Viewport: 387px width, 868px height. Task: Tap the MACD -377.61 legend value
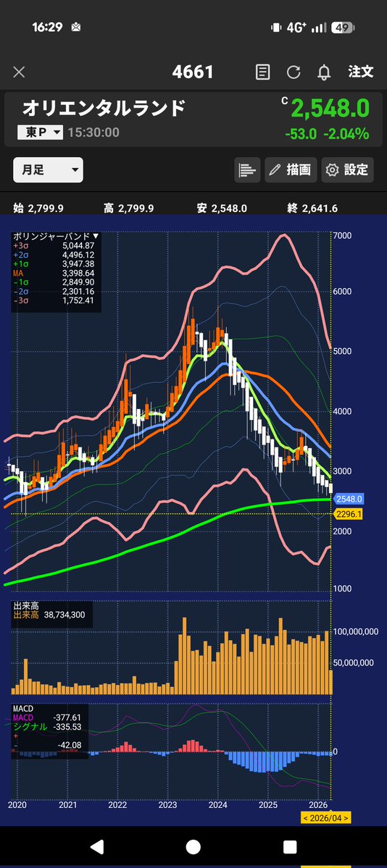tap(46, 717)
